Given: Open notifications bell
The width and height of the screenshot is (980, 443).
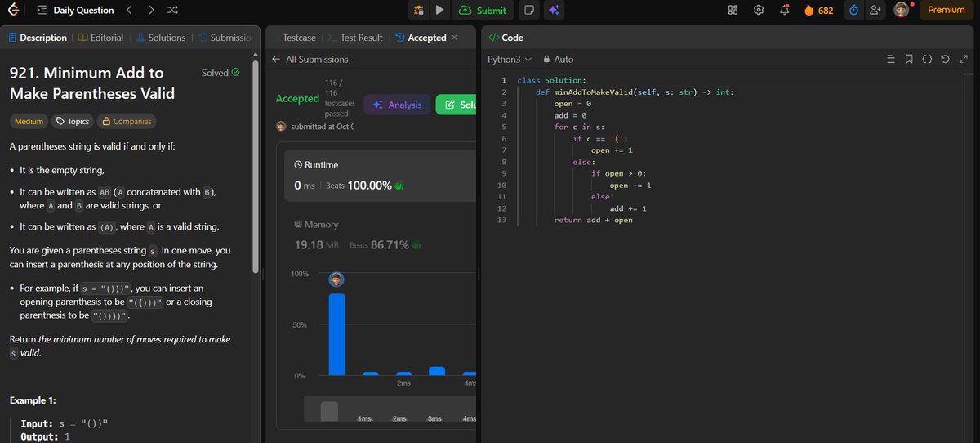Looking at the screenshot, I should pyautogui.click(x=785, y=10).
